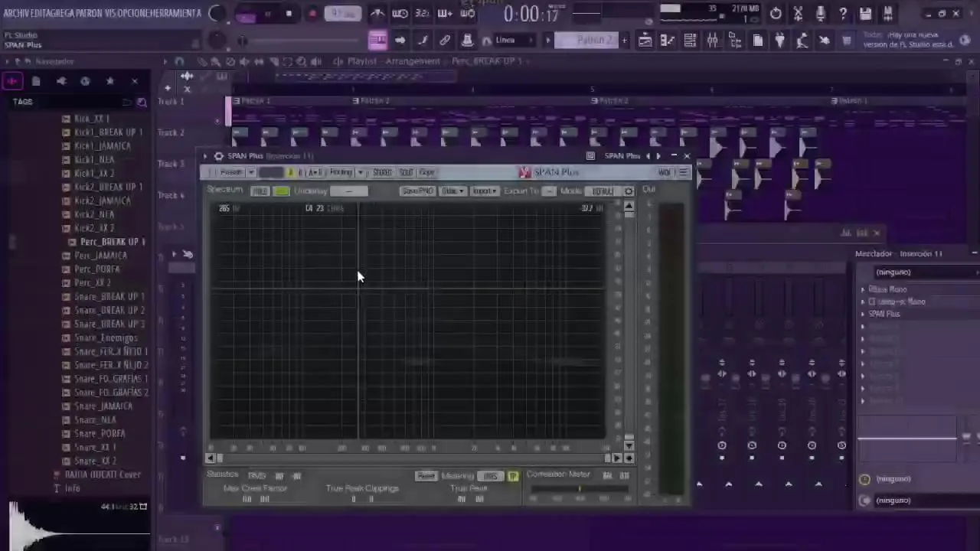980x551 pixels.
Task: Click the Routing button in SPAN Plus
Action: click(341, 173)
